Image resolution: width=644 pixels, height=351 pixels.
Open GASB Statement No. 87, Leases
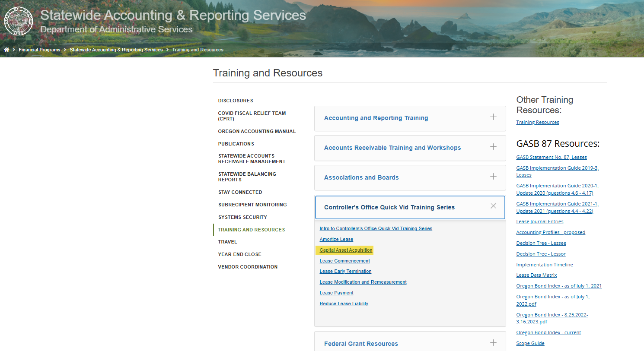click(551, 157)
